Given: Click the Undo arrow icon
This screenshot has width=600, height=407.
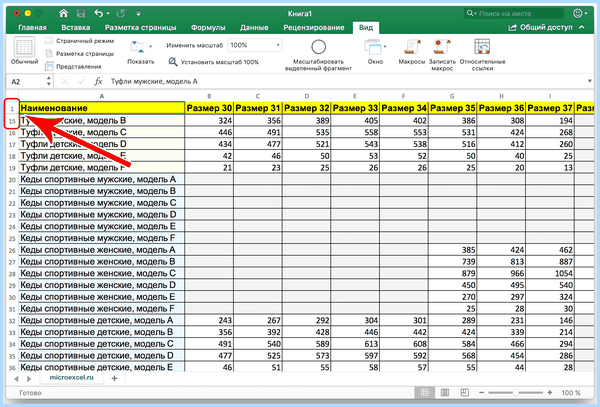Looking at the screenshot, I should coord(99,13).
